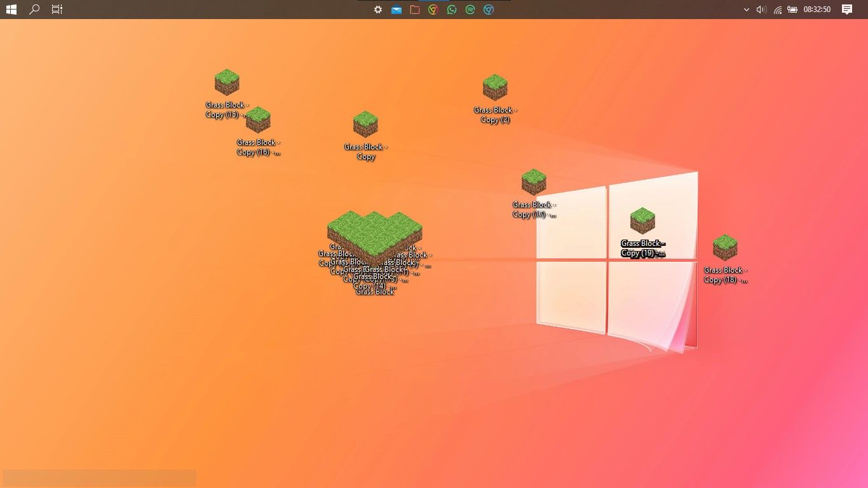Launch Spotify from the taskbar
Image resolution: width=868 pixels, height=488 pixels.
(x=470, y=10)
